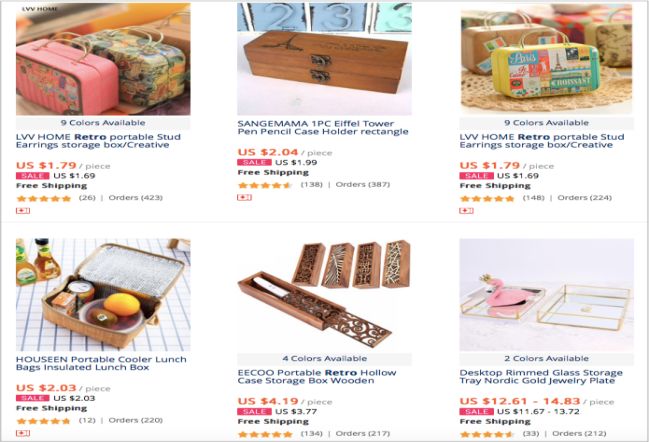
Task: Open the insulated lunch bag product image
Action: 103,295
